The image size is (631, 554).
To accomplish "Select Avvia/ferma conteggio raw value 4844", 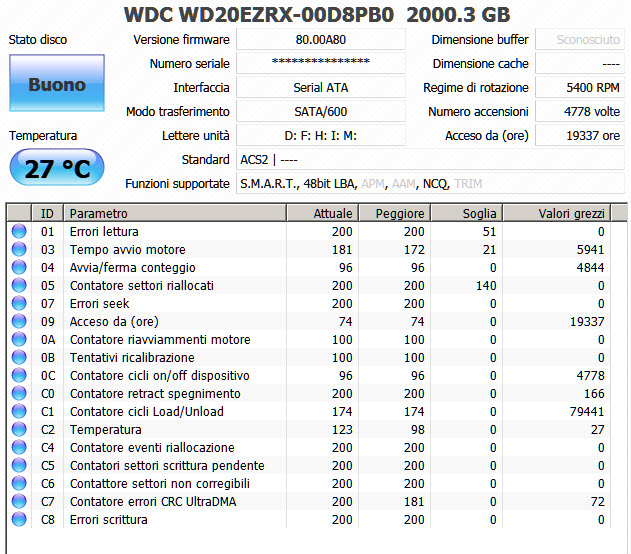I will click(x=590, y=268).
